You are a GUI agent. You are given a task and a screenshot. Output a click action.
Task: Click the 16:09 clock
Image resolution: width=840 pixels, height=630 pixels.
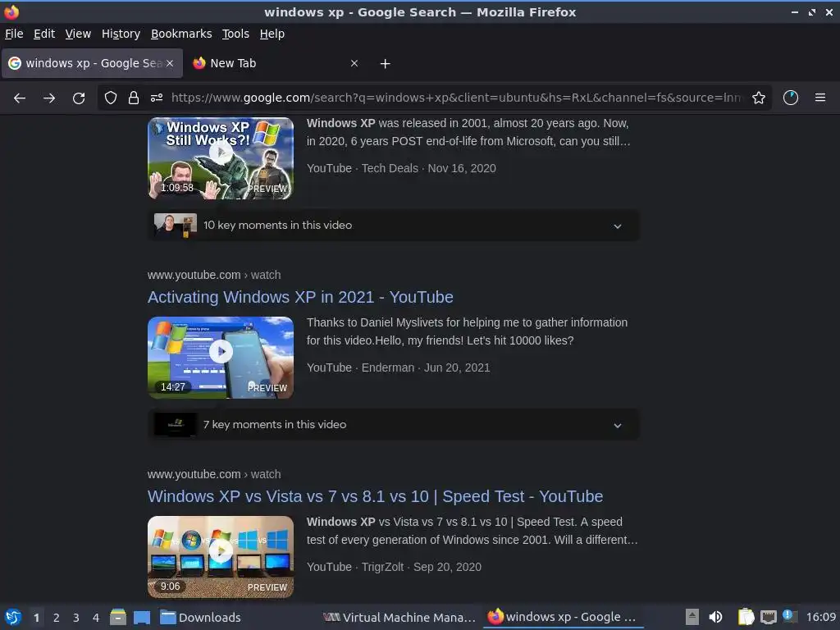click(820, 618)
